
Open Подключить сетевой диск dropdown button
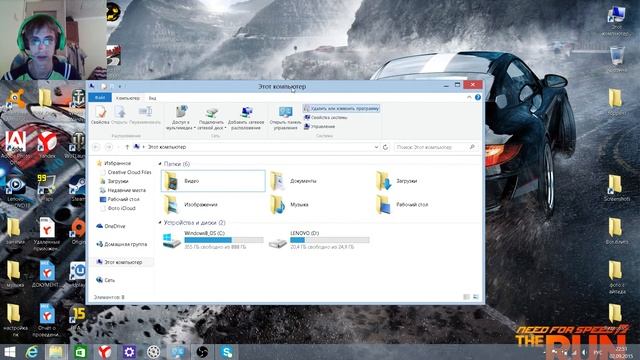[211, 118]
